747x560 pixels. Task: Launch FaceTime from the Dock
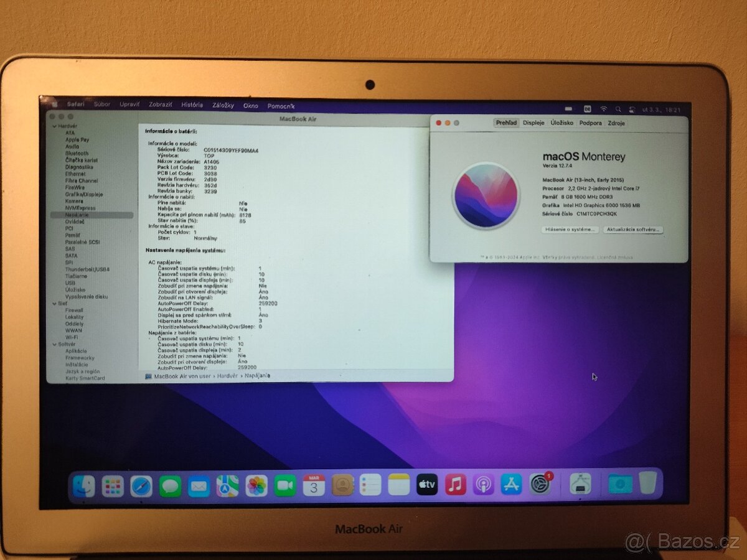pos(284,485)
